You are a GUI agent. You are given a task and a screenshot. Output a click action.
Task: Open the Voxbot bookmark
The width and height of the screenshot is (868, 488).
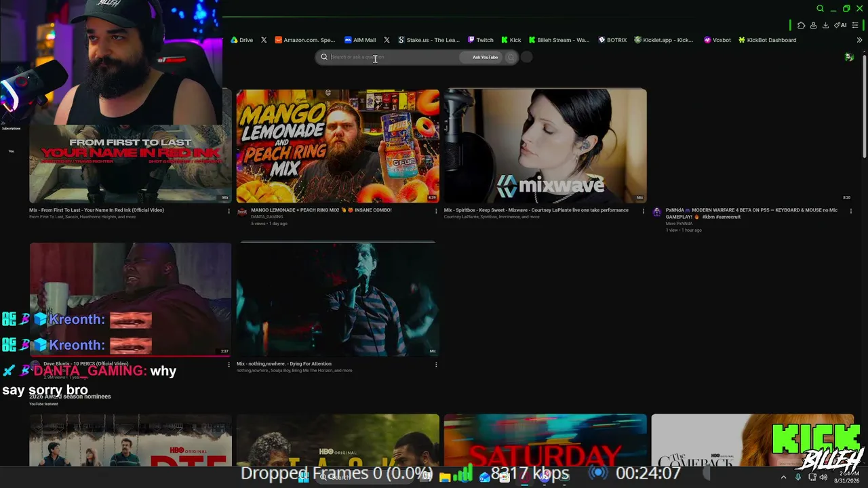(x=717, y=40)
